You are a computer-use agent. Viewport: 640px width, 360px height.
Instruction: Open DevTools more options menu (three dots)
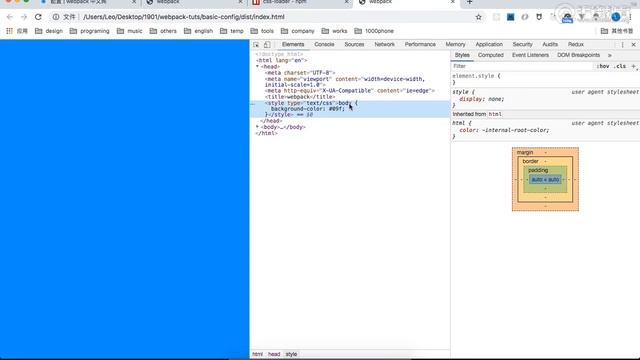[x=622, y=44]
